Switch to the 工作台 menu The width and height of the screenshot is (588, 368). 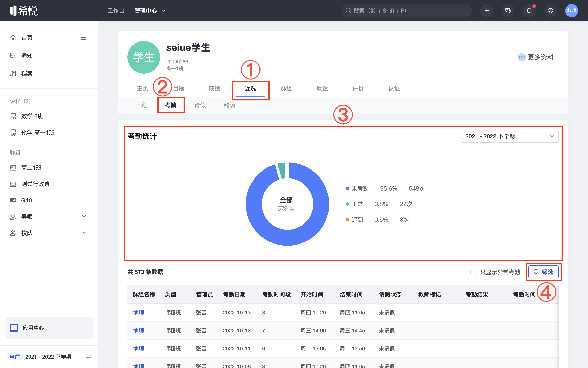pyautogui.click(x=116, y=11)
